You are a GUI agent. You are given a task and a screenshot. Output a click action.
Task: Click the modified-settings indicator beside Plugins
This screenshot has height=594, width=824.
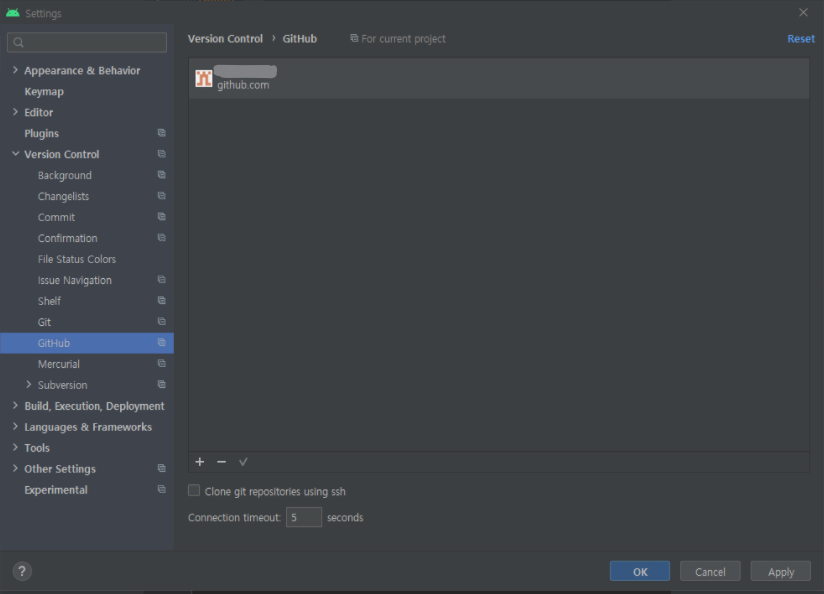click(x=161, y=132)
